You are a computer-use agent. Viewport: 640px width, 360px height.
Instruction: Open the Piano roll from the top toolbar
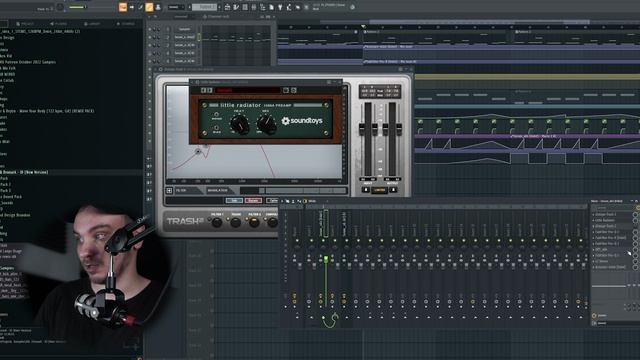point(235,7)
